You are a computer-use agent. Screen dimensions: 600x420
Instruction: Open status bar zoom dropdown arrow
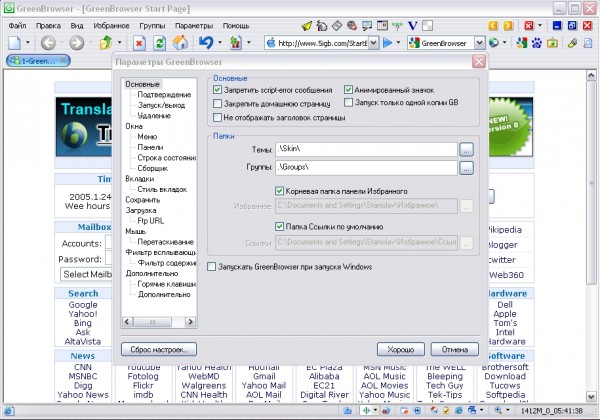point(508,410)
